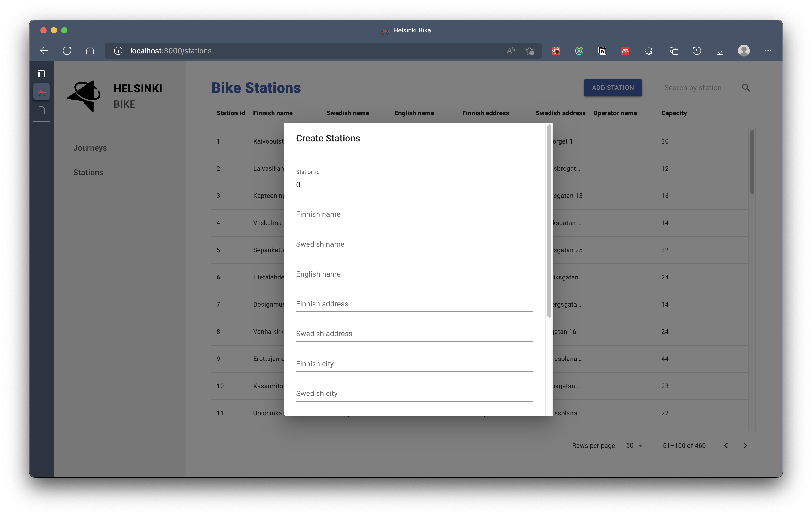The image size is (812, 516).
Task: Go to the Journeys section
Action: point(90,148)
